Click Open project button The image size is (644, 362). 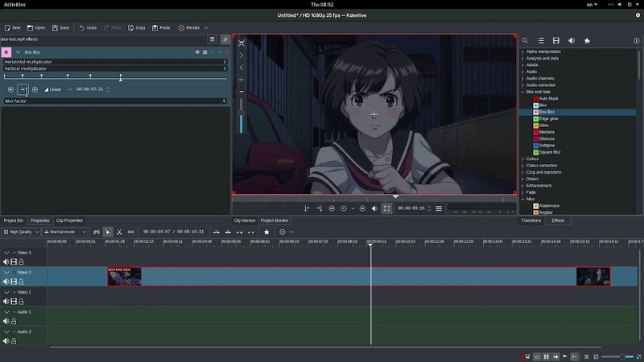36,28
